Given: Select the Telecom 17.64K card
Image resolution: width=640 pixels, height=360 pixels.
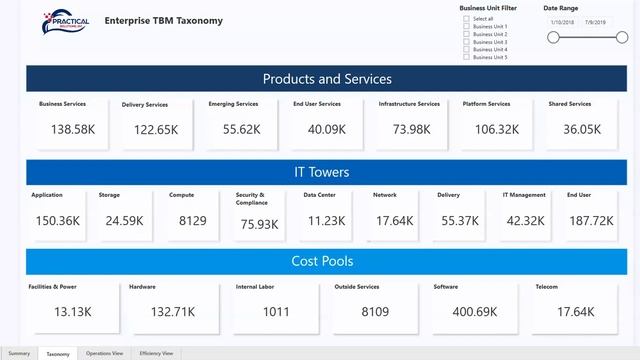Looking at the screenshot, I should [x=576, y=308].
